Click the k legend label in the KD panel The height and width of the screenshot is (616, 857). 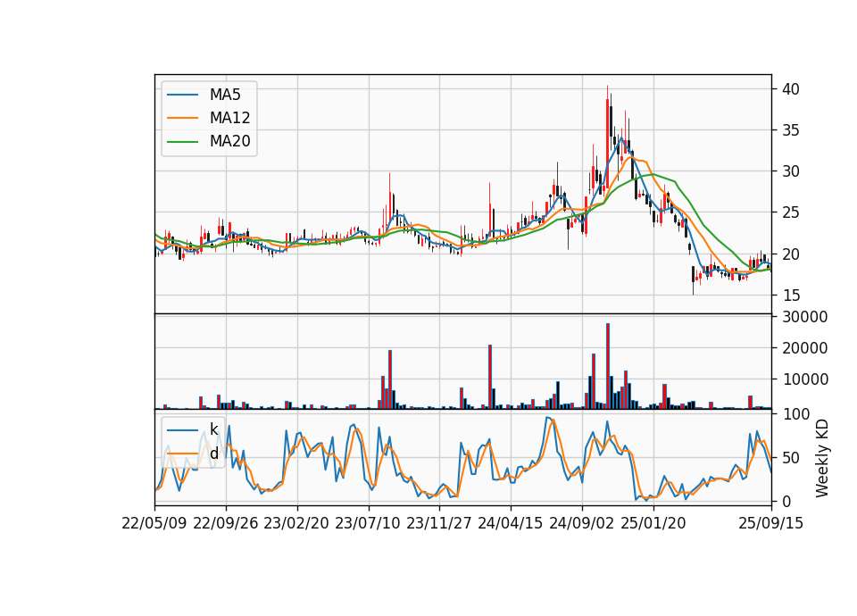click(213, 429)
